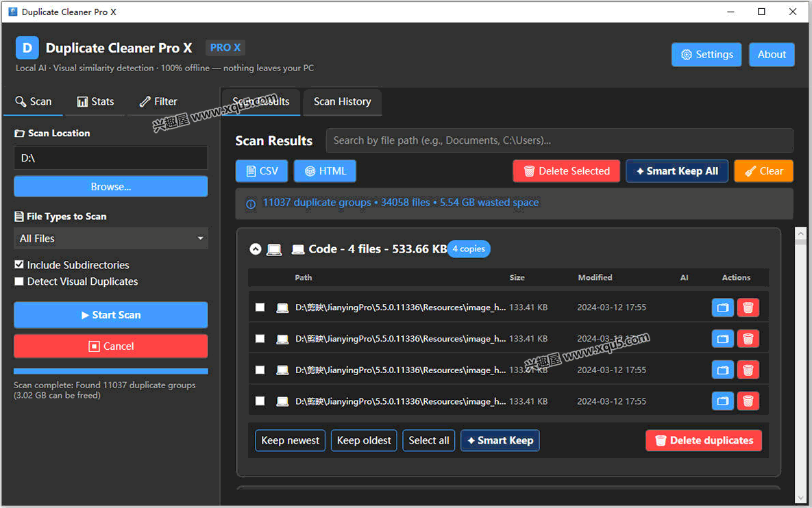Delete the third duplicate file row
Image resolution: width=812 pixels, height=508 pixels.
click(x=748, y=370)
